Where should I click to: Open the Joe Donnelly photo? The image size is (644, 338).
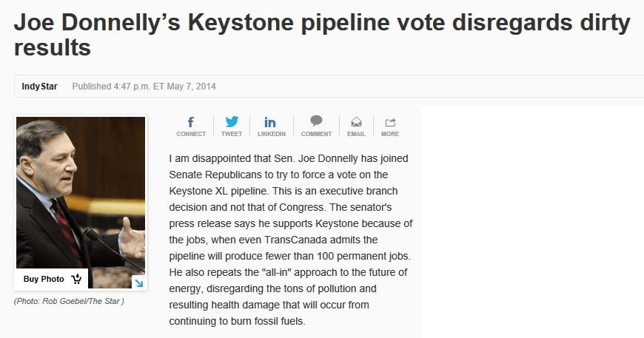point(81,192)
